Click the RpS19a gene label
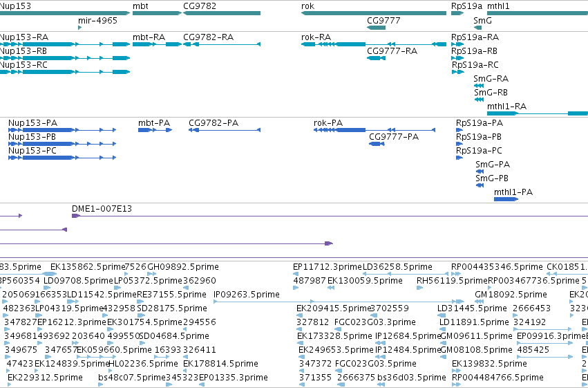Image resolution: width=588 pixels, height=388 pixels. (x=466, y=6)
